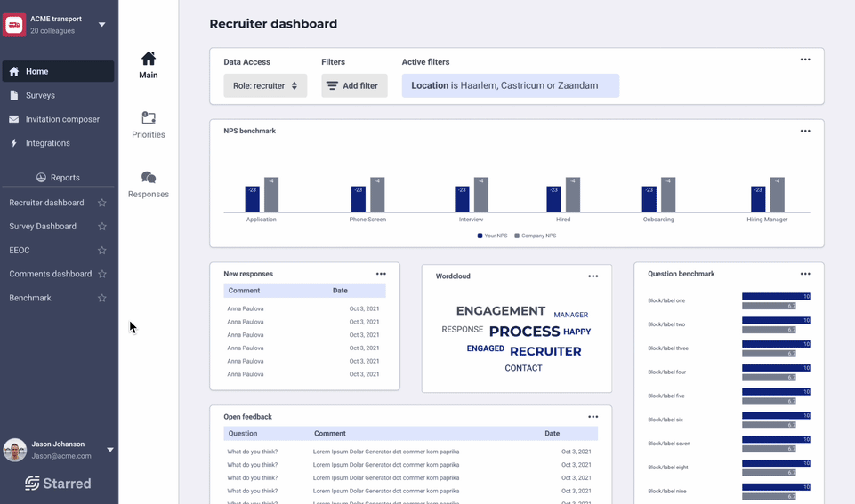Image resolution: width=855 pixels, height=504 pixels.
Task: Go to the Main home icon
Action: 149,59
